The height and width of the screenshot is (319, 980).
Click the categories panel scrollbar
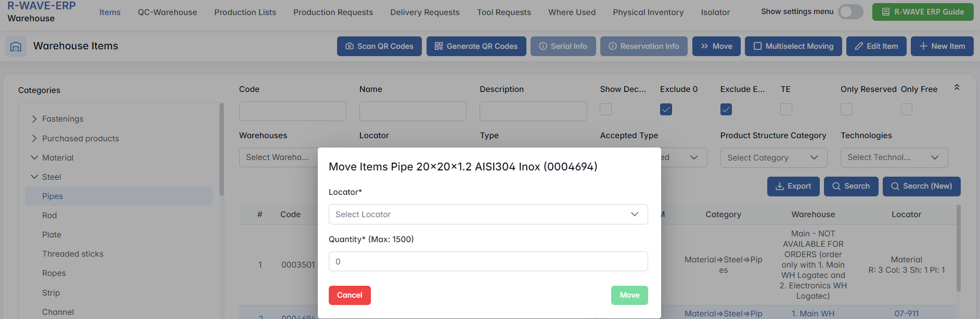[222, 151]
